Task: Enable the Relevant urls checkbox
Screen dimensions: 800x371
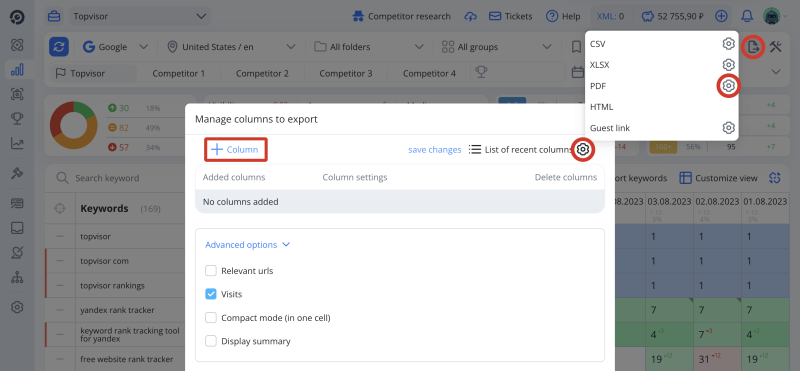Action: click(211, 271)
